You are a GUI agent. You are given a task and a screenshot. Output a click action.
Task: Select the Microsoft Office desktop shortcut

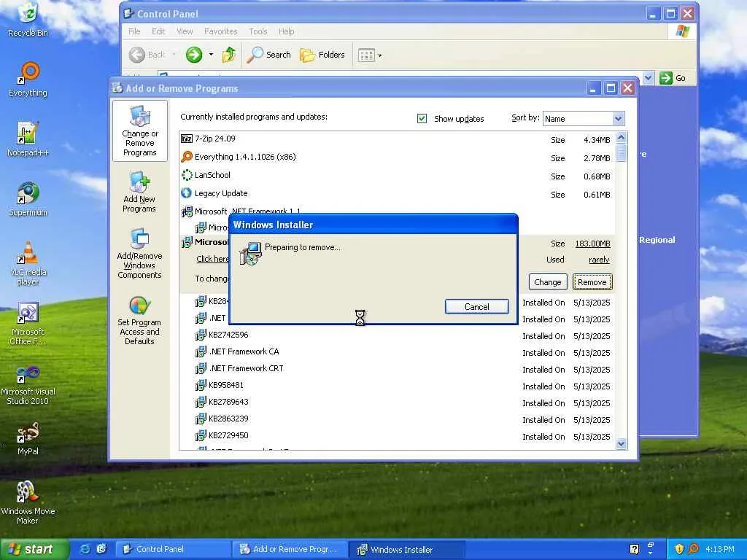point(28,323)
